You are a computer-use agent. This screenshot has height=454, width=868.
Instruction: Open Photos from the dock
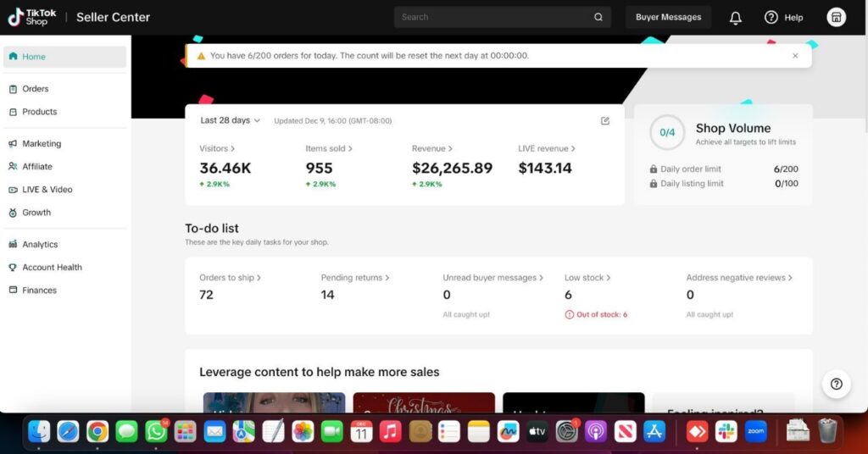click(303, 431)
